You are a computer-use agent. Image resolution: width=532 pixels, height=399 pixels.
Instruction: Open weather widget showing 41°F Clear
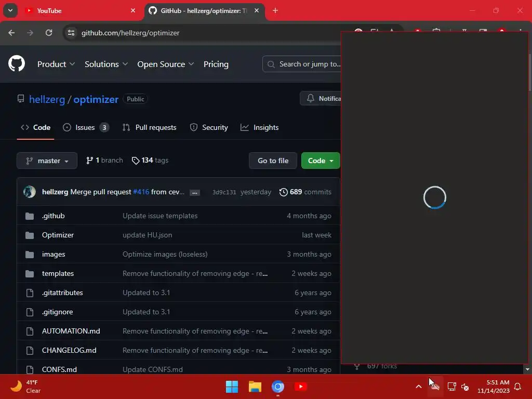[x=26, y=387]
